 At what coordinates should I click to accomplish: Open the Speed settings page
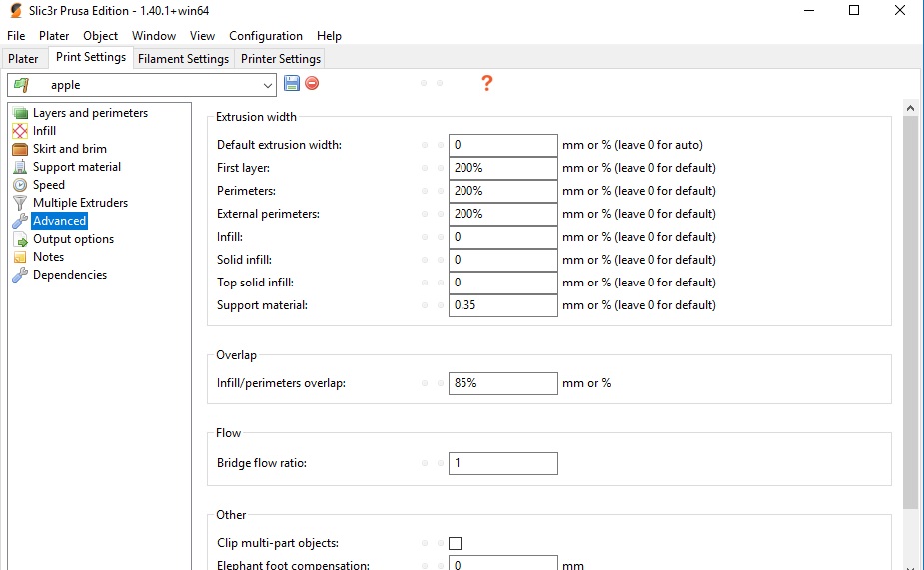click(x=48, y=185)
